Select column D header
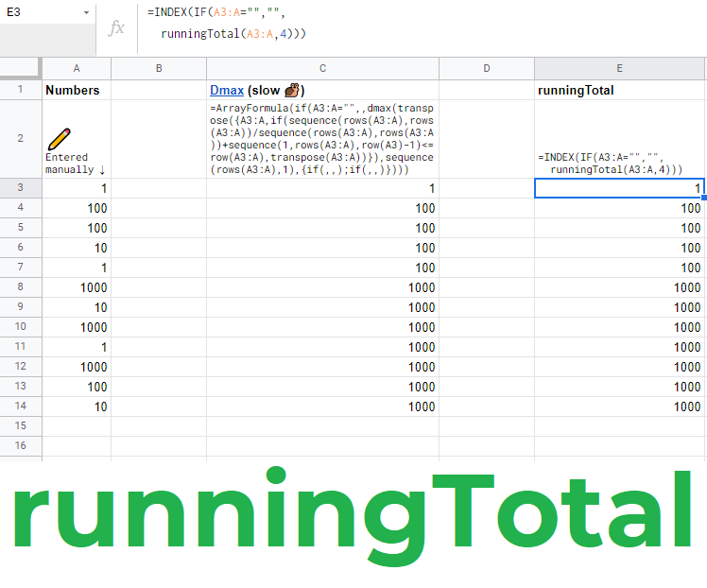This screenshot has height=588, width=707. click(487, 69)
